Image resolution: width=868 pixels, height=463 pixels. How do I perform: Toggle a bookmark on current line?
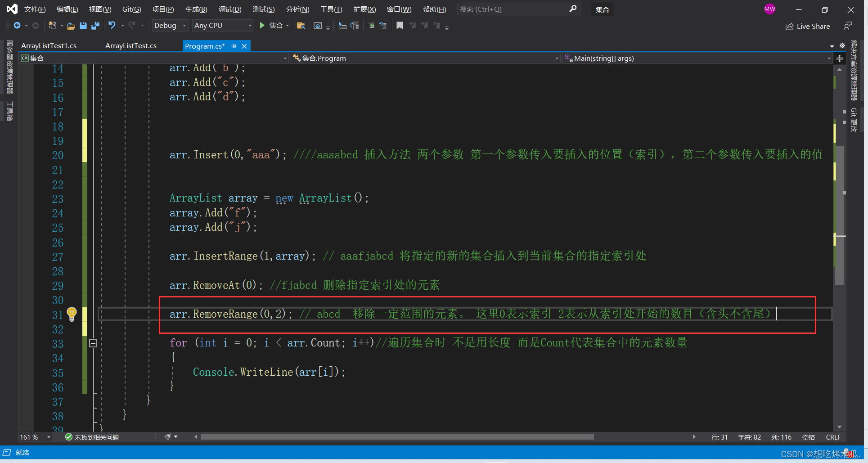400,26
